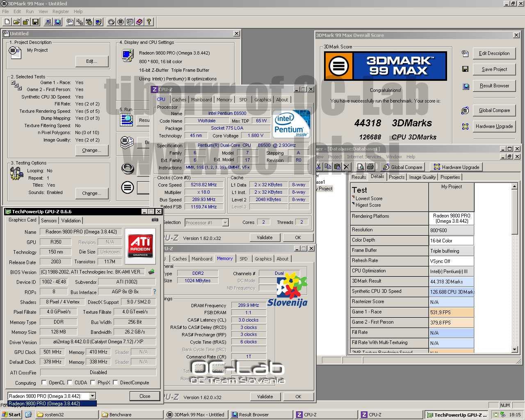This screenshot has height=420, width=525.
Task: Click the ring-shaped benchmark toolbar icon
Action: 111,22
